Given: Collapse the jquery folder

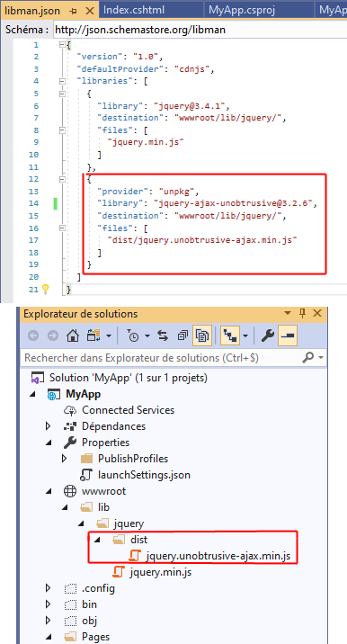Looking at the screenshot, I should point(81,523).
